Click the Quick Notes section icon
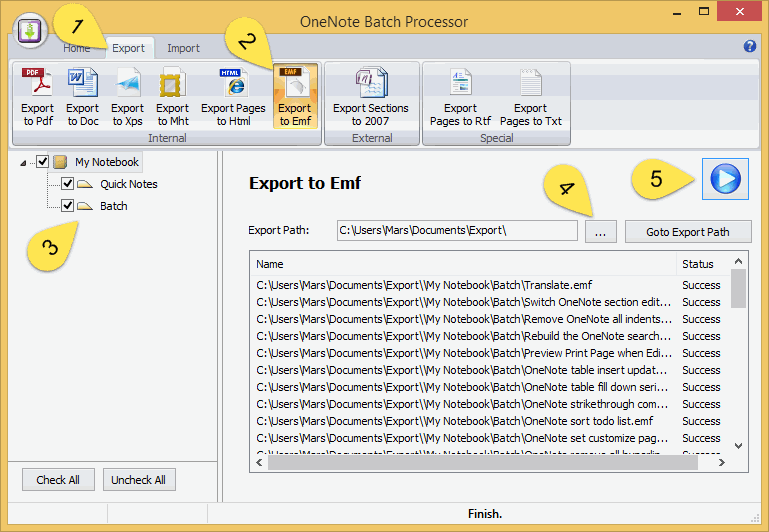 tap(85, 184)
